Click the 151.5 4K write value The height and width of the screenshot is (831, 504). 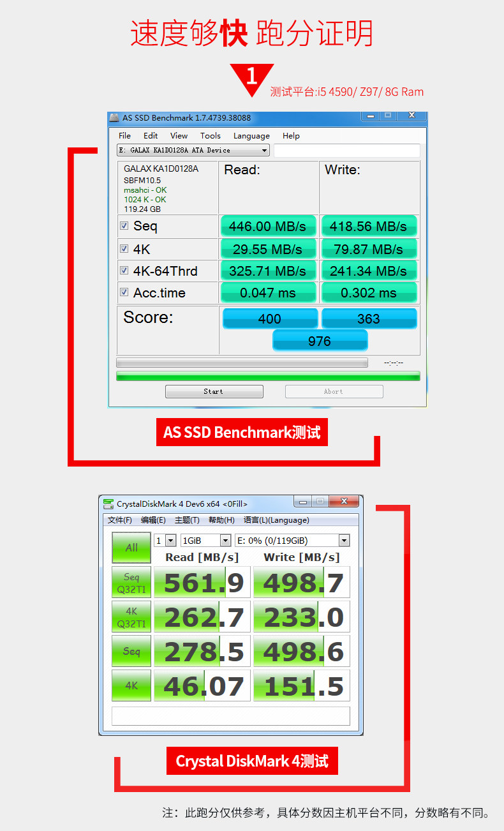pyautogui.click(x=302, y=686)
